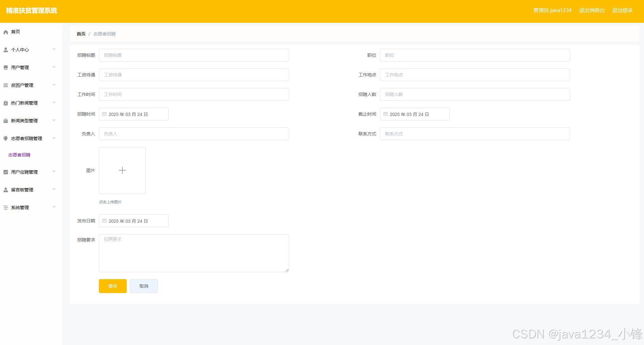The image size is (644, 345).
Task: Click the list icon beside 贫困户管理
Action: click(6, 85)
